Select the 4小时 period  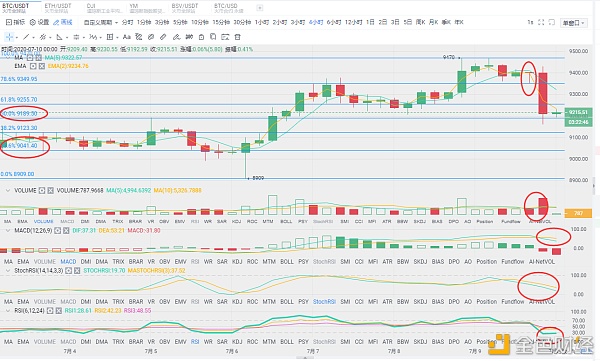(x=316, y=22)
